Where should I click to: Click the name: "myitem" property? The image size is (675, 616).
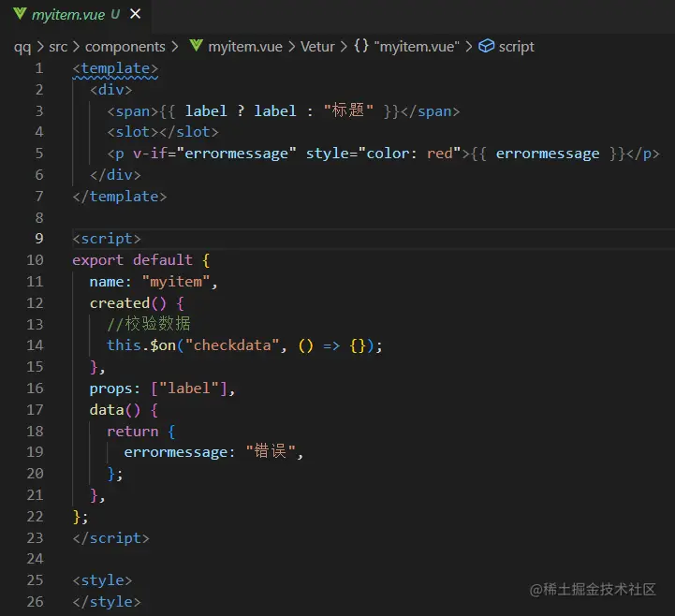coord(150,282)
